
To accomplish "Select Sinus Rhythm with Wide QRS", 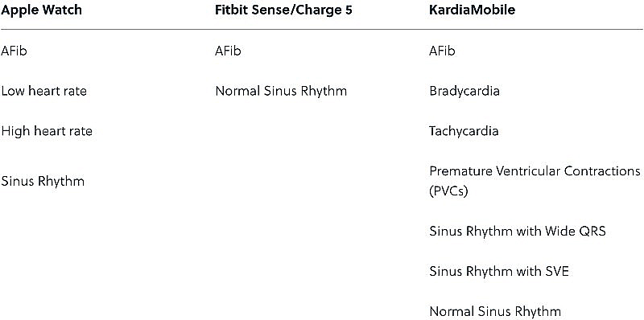I will (x=518, y=231).
